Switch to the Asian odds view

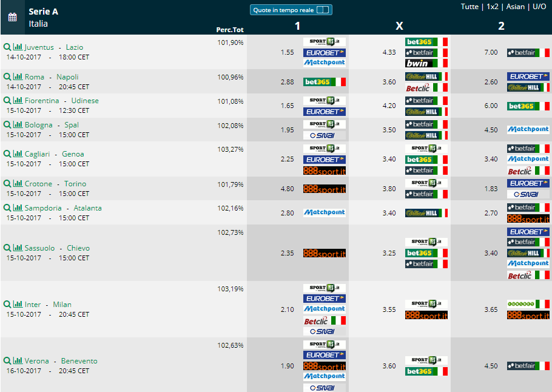[x=516, y=7]
